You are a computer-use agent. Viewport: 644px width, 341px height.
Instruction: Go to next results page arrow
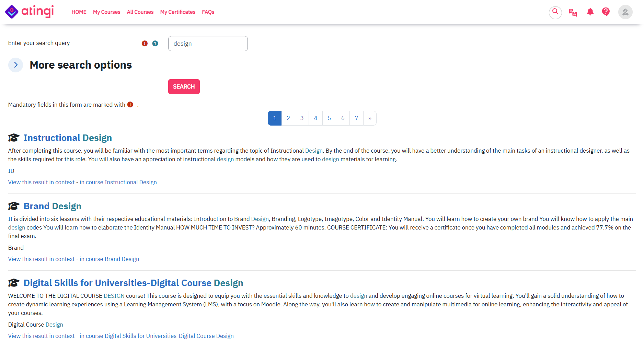click(x=370, y=118)
